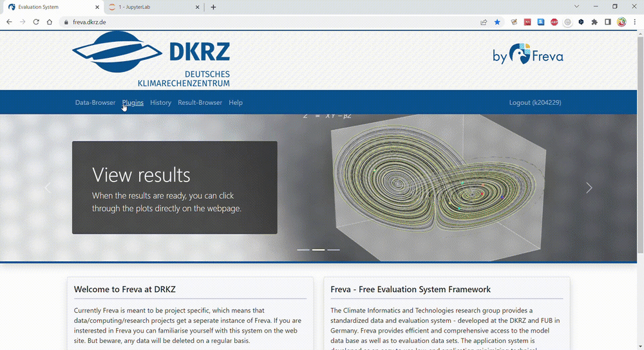The height and width of the screenshot is (350, 644).
Task: Expand the tab search chevron
Action: (x=576, y=6)
